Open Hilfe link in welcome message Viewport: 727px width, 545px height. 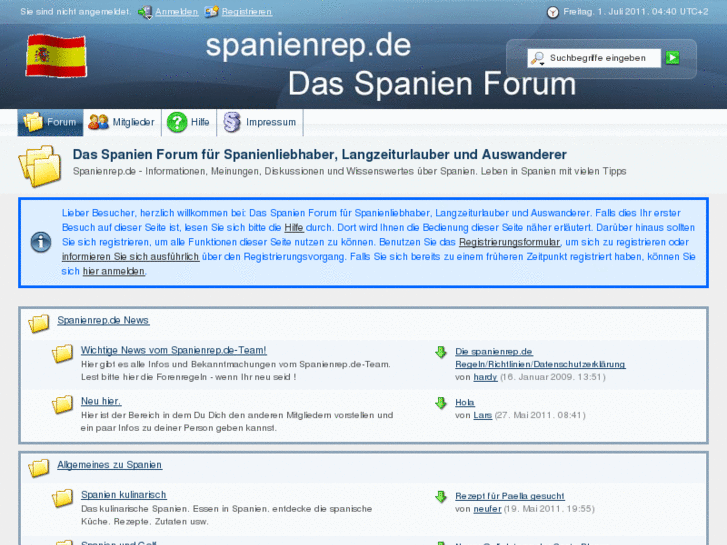click(x=294, y=228)
